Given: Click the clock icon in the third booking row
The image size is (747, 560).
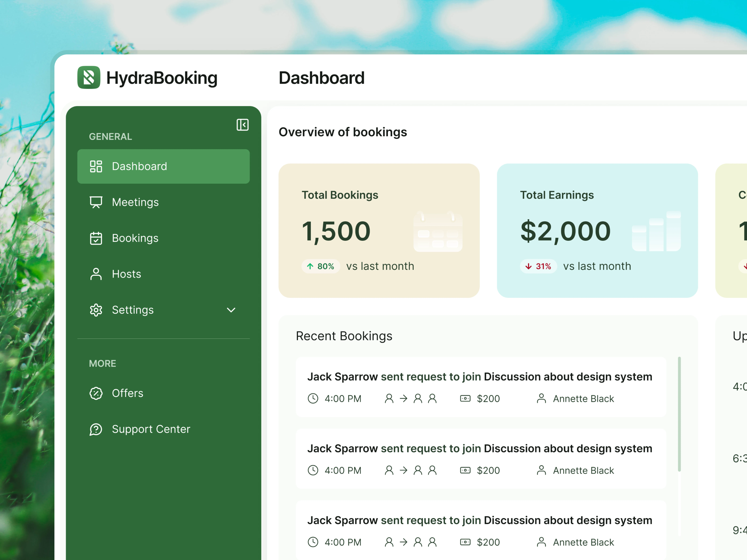Looking at the screenshot, I should coord(313,542).
